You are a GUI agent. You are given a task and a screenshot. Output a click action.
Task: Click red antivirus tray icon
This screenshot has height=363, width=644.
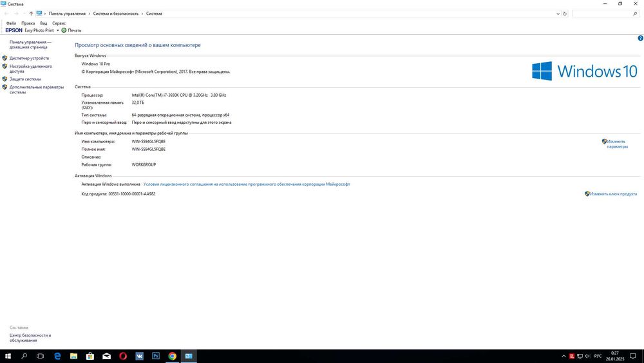(x=572, y=356)
